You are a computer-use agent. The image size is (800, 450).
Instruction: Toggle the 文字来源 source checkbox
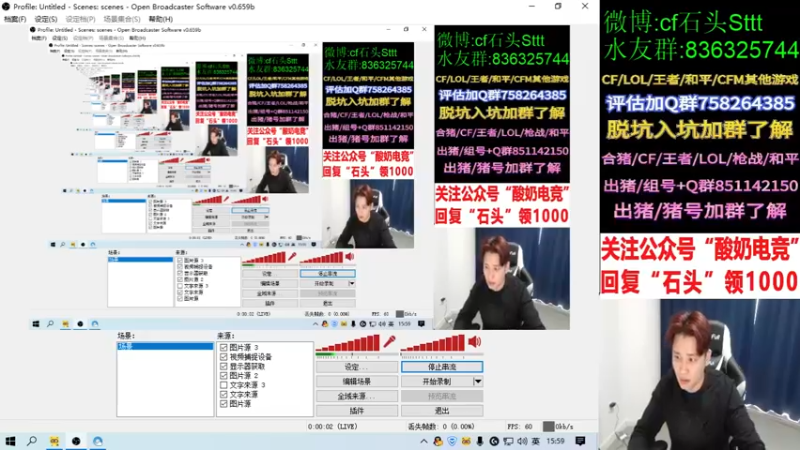pyautogui.click(x=223, y=394)
